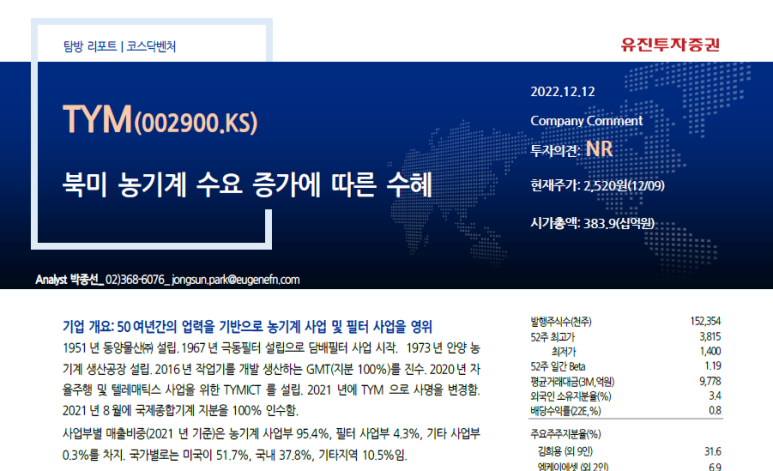Click the phone number 02)368-6076

click(135, 280)
